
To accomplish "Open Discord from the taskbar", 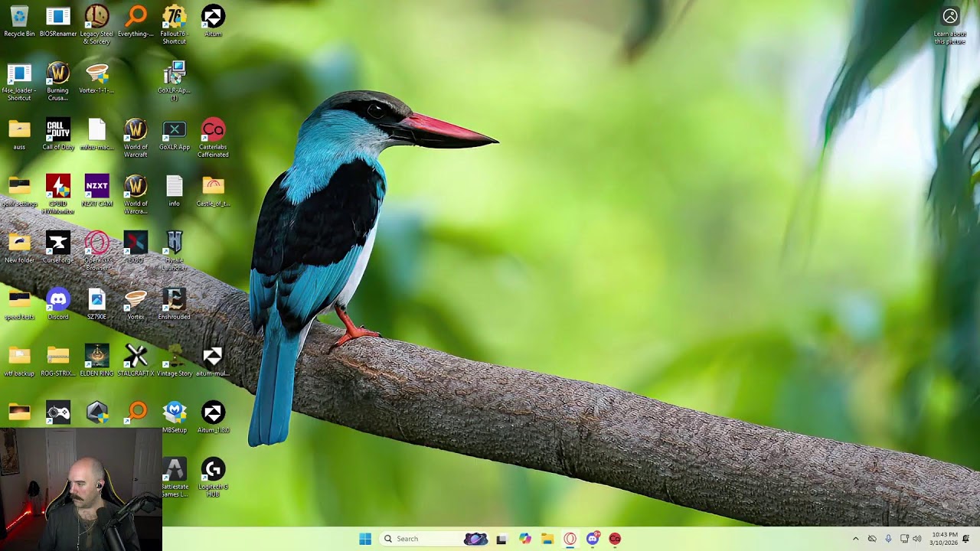I will click(x=593, y=539).
